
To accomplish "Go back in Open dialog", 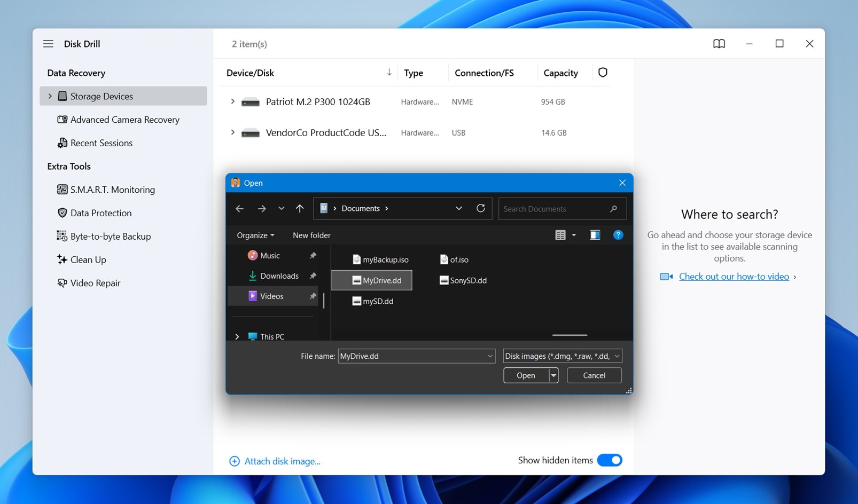I will click(x=239, y=209).
